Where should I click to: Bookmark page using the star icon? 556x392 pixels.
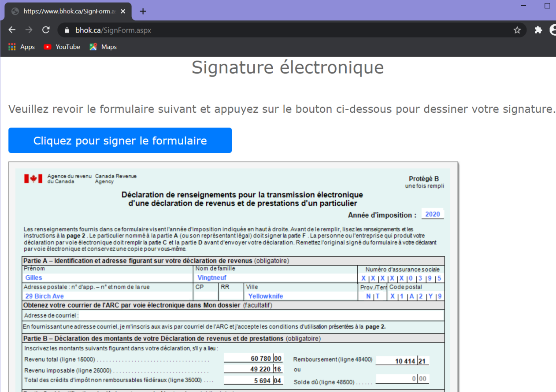point(517,30)
